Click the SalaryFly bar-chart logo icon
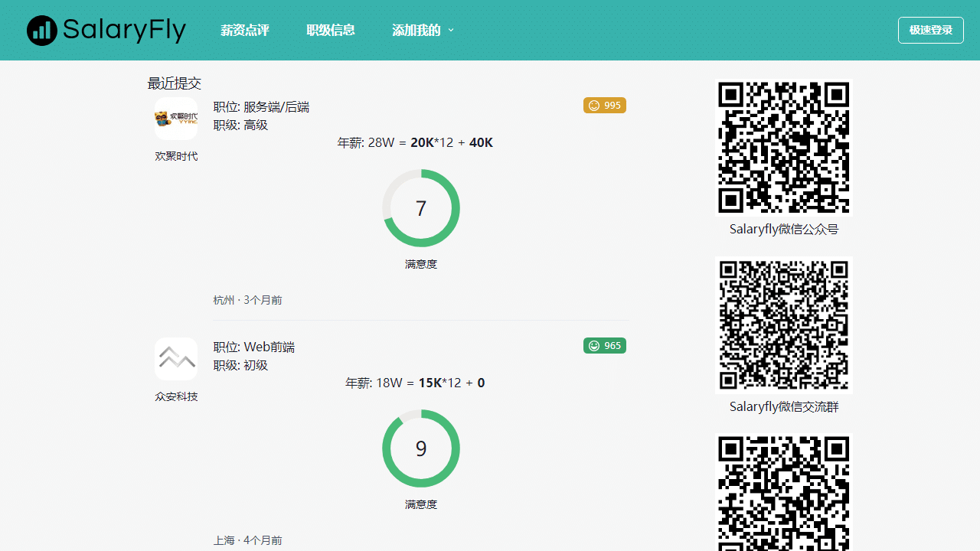980x551 pixels. coord(42,30)
